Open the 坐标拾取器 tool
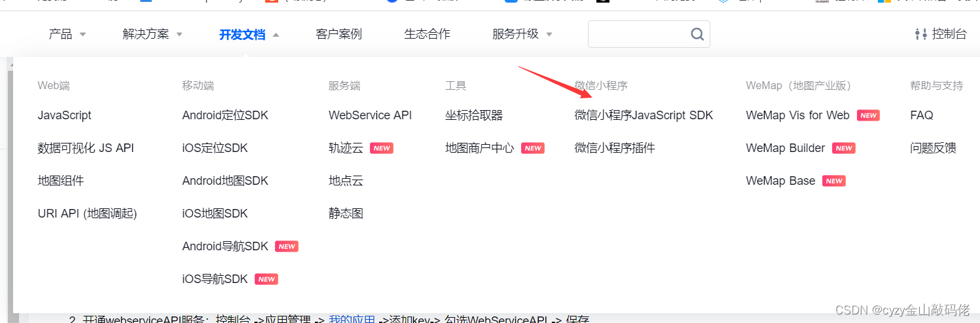 474,115
